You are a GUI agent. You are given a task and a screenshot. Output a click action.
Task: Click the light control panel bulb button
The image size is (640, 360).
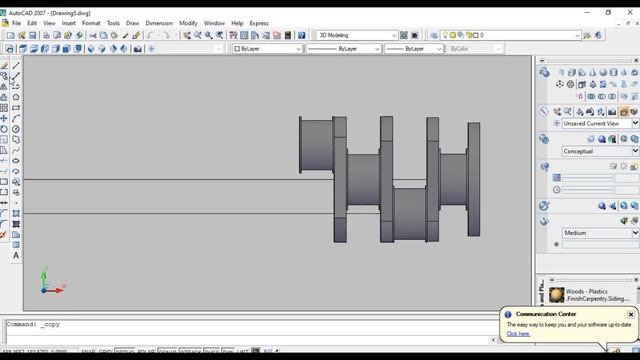point(544,167)
